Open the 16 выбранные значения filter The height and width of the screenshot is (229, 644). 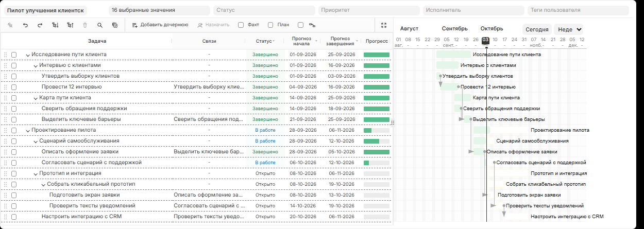[159, 10]
